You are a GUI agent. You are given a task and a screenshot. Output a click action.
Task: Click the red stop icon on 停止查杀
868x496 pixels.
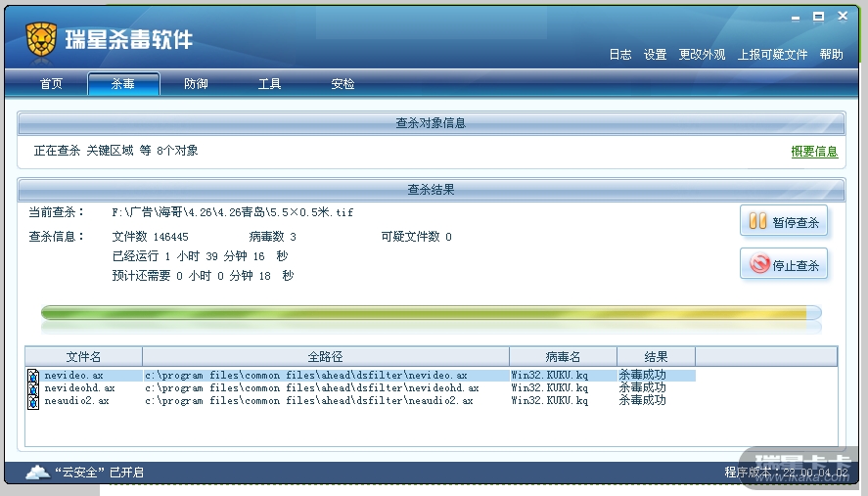(759, 264)
